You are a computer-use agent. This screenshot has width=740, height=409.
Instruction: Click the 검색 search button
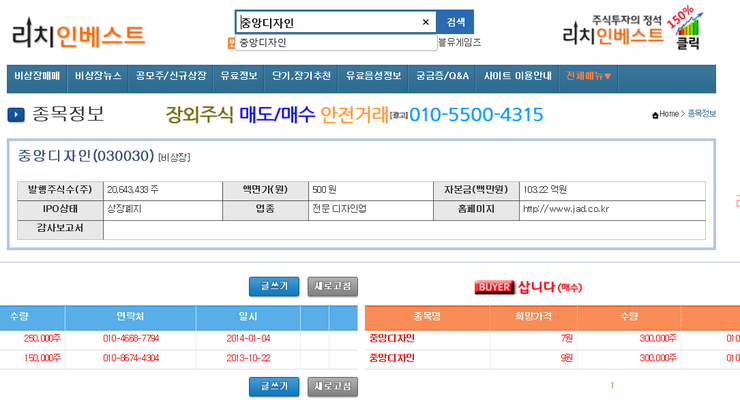[x=455, y=22]
